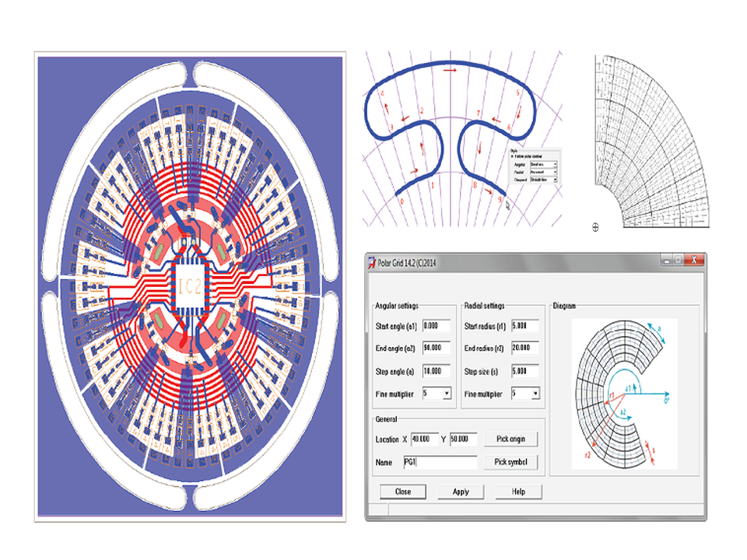The width and height of the screenshot is (747, 560).
Task: Click the "General" group label
Action: click(x=387, y=419)
